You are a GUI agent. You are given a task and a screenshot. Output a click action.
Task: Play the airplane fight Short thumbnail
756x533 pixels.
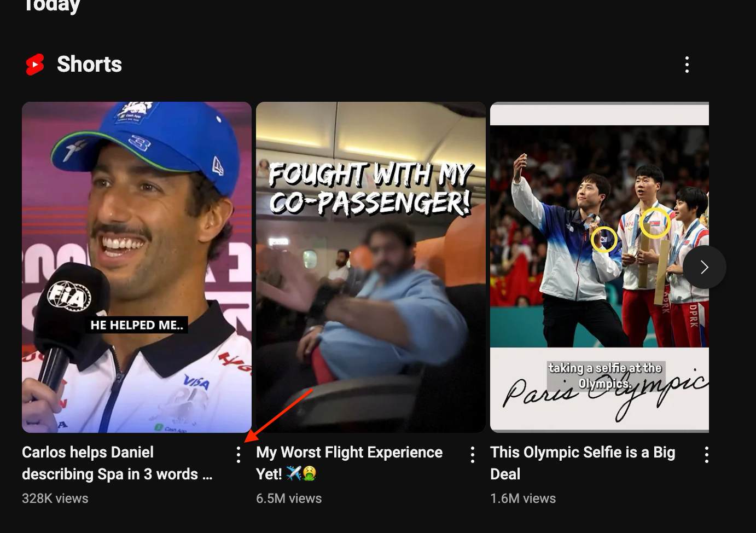click(x=370, y=266)
